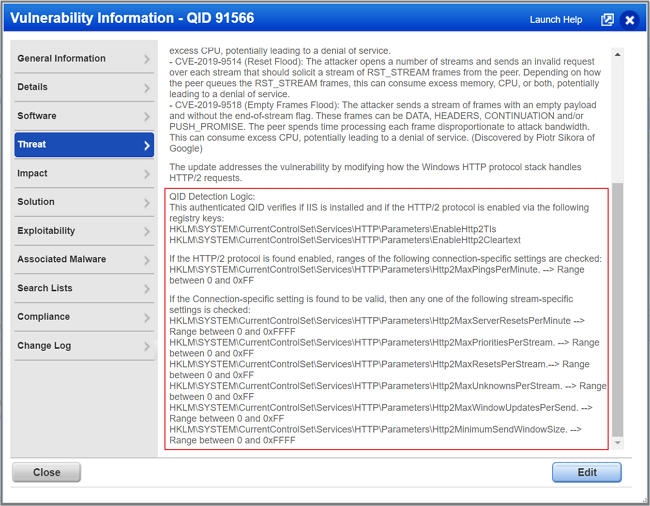Click 'The update addresses the vulnerability' paragraph

(x=375, y=172)
